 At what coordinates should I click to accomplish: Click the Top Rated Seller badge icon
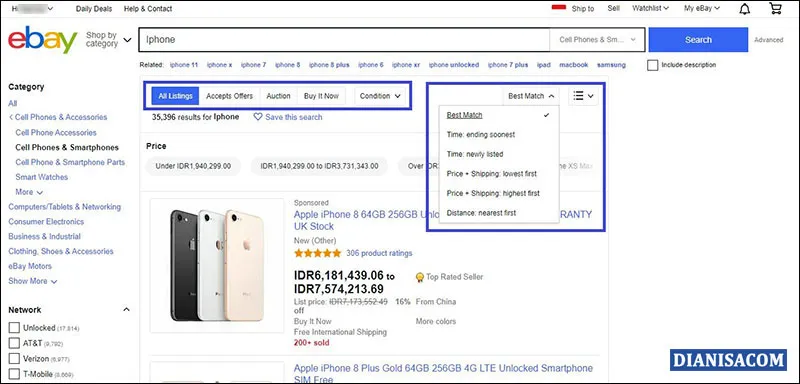click(420, 277)
